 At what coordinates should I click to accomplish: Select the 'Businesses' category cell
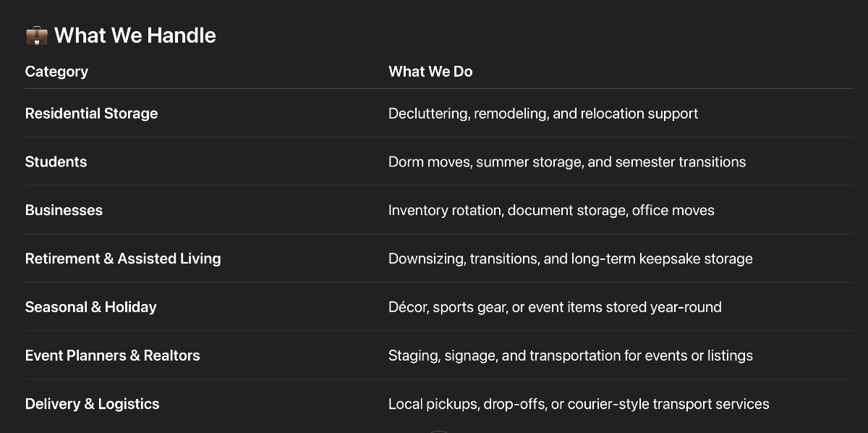[64, 211]
